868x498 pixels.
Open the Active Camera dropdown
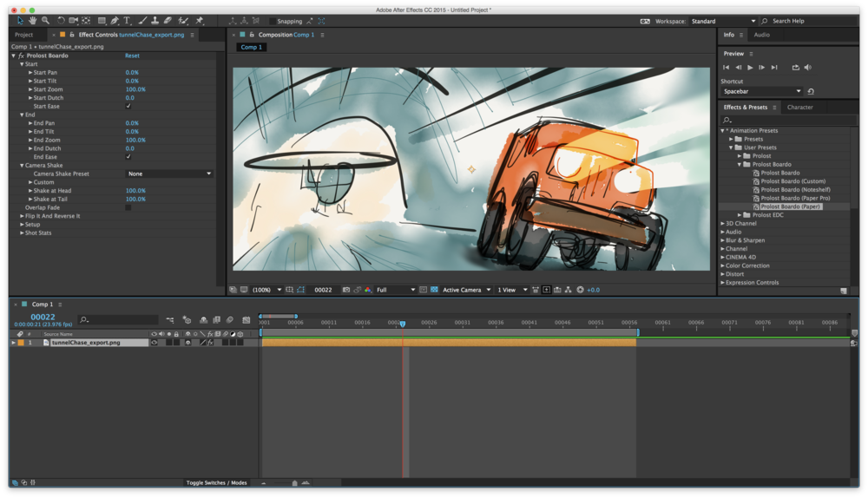point(466,290)
